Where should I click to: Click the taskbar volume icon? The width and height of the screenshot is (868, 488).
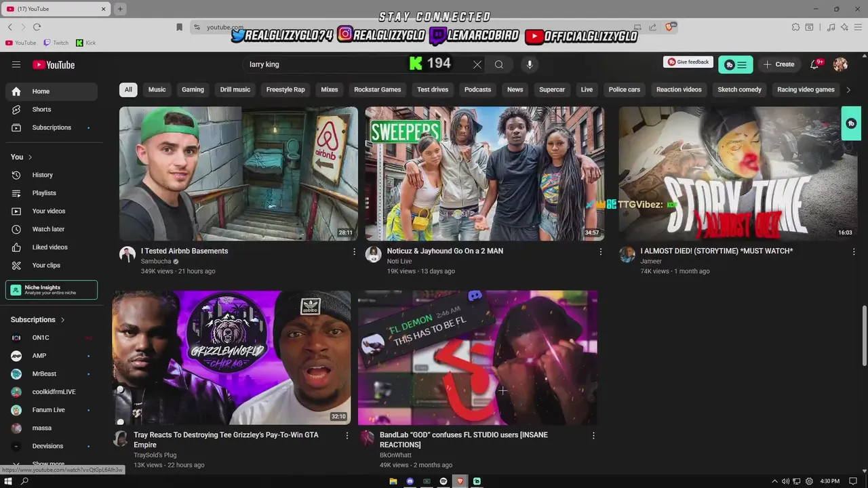(785, 481)
